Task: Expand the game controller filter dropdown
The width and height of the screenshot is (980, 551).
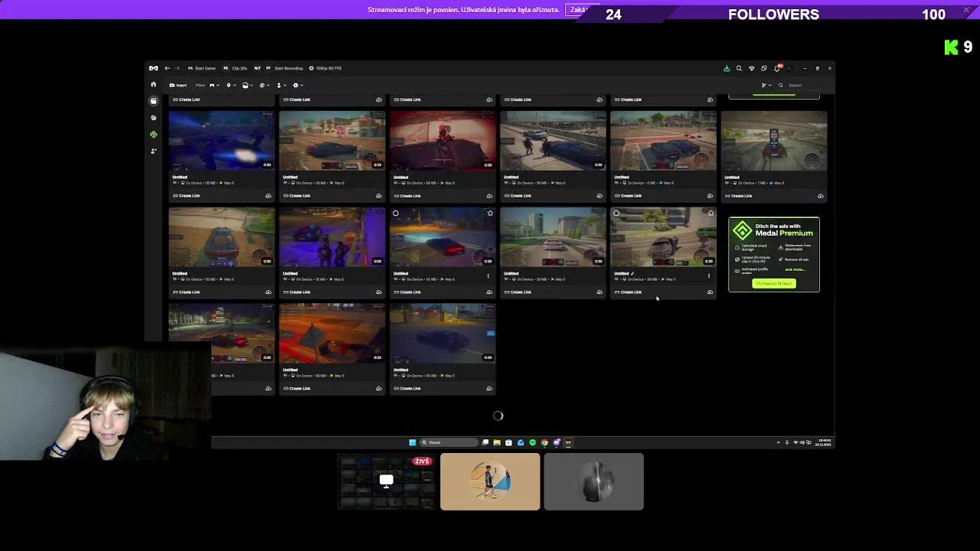Action: click(x=214, y=85)
